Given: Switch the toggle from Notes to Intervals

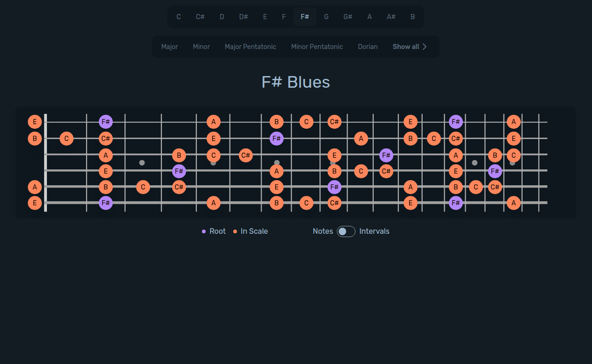Looking at the screenshot, I should click(345, 231).
